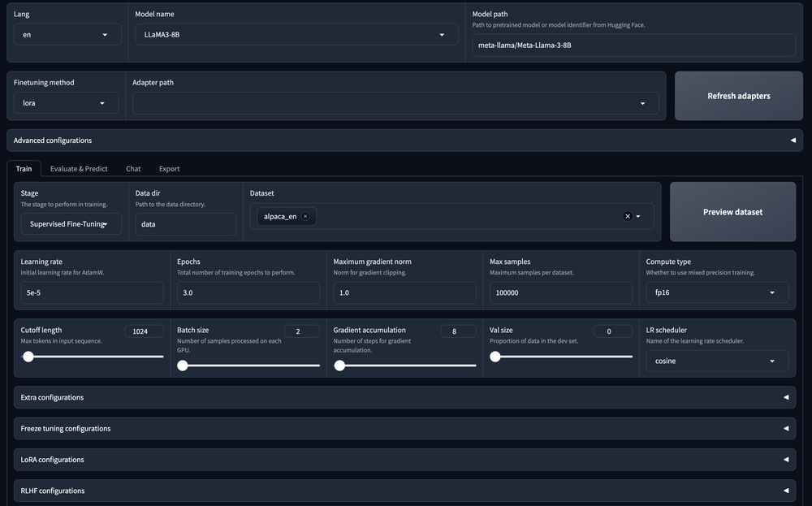Image resolution: width=812 pixels, height=506 pixels.
Task: Click the Gradient accumulation number box
Action: coord(458,331)
